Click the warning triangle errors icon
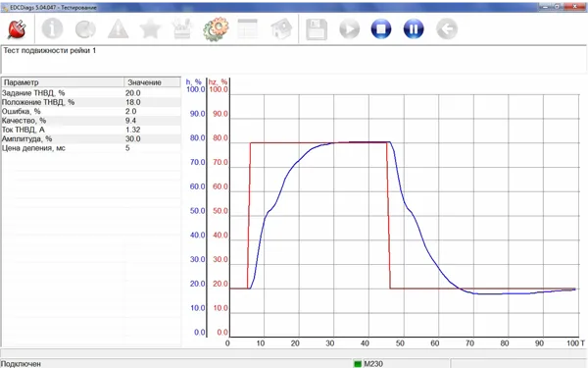Viewport: 588px width, 368px height. pyautogui.click(x=119, y=28)
